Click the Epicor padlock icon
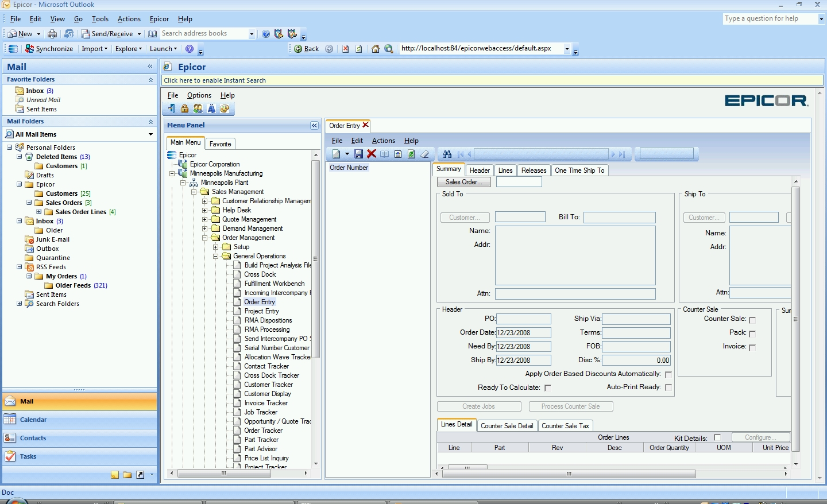This screenshot has width=827, height=504. (x=184, y=108)
